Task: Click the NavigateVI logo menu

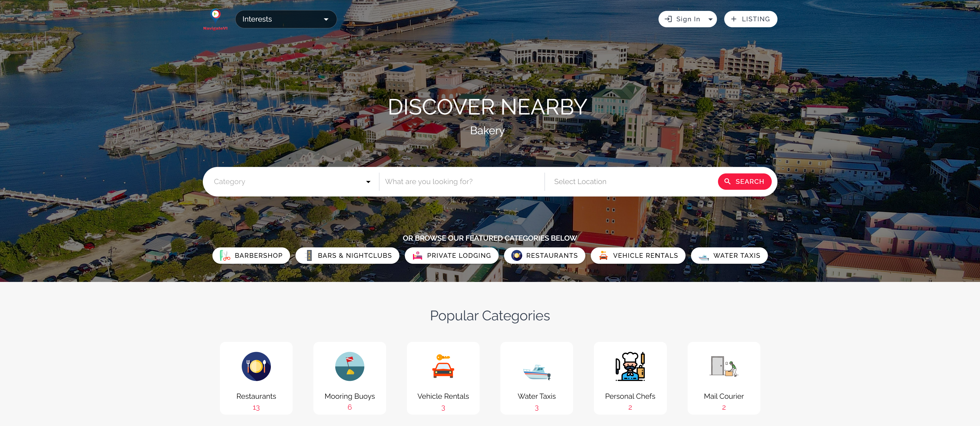Action: point(215,19)
